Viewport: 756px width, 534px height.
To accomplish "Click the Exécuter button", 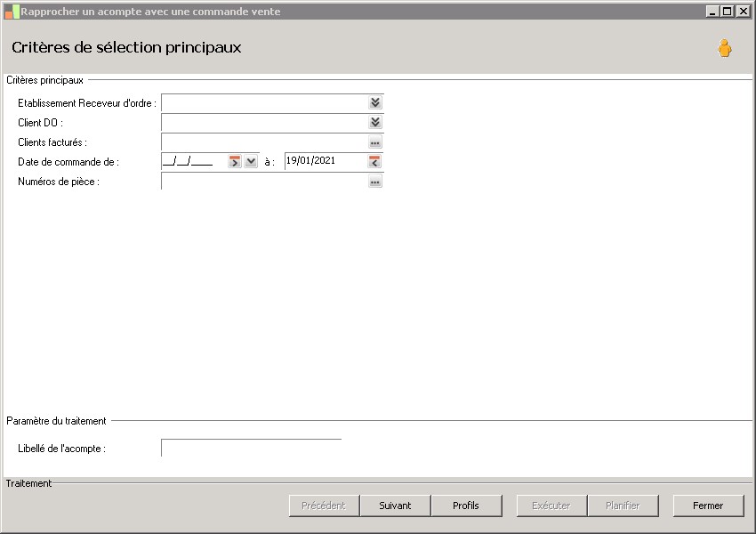I will click(x=551, y=506).
